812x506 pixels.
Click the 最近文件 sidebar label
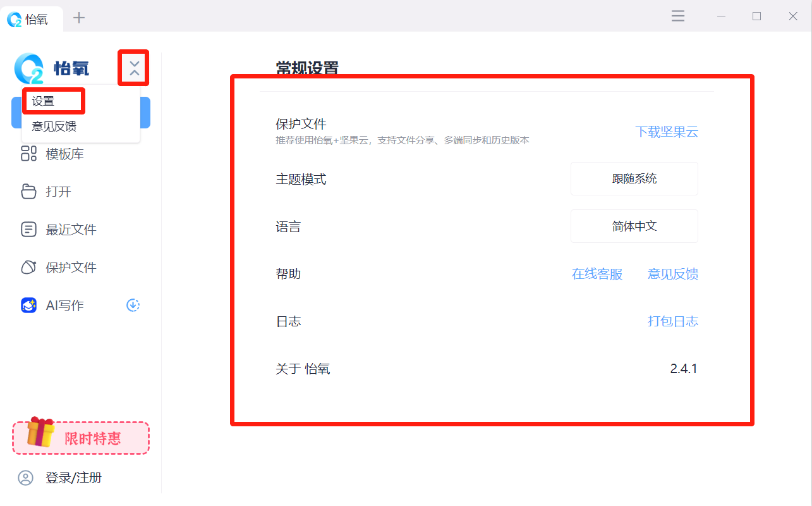(71, 230)
